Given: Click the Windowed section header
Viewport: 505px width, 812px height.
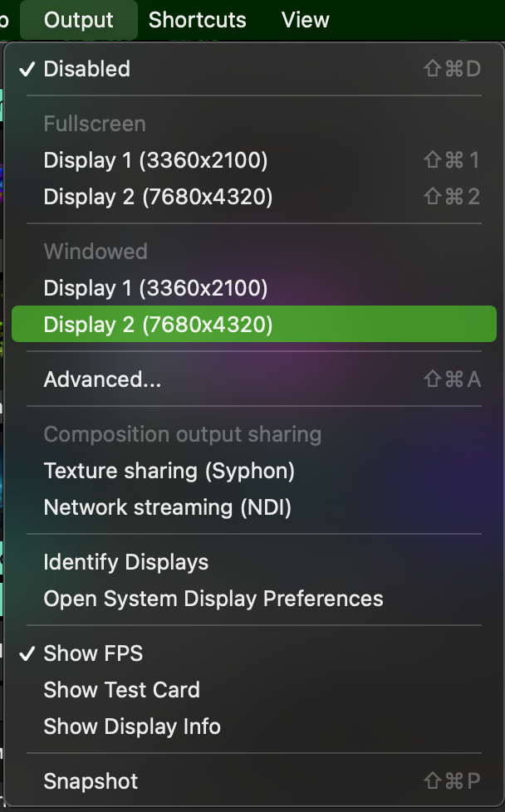Looking at the screenshot, I should click(x=95, y=252).
